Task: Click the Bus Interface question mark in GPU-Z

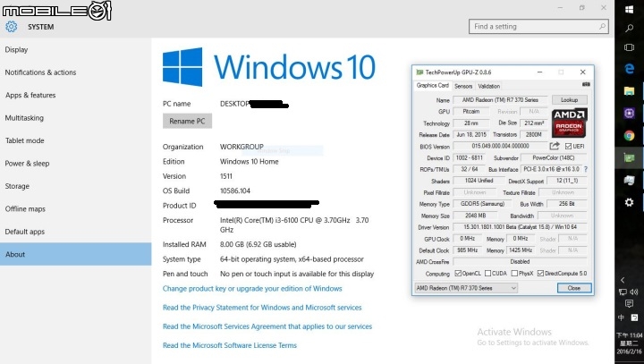Action: [x=585, y=169]
